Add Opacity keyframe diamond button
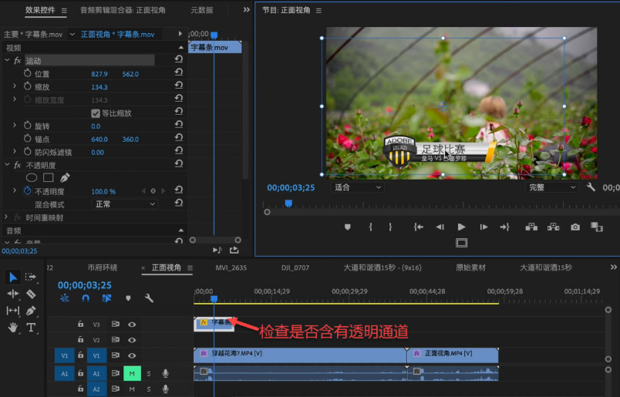This screenshot has width=620, height=397. [153, 191]
